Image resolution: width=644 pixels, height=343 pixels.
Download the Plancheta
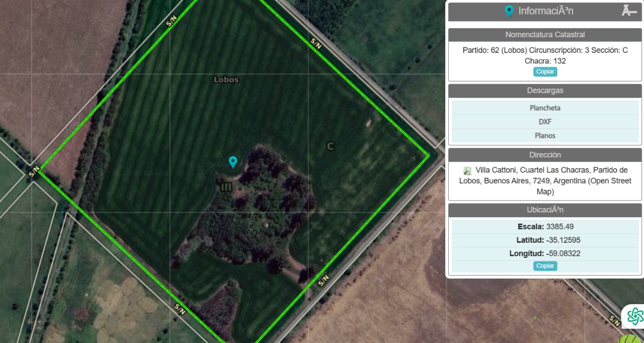coord(545,108)
